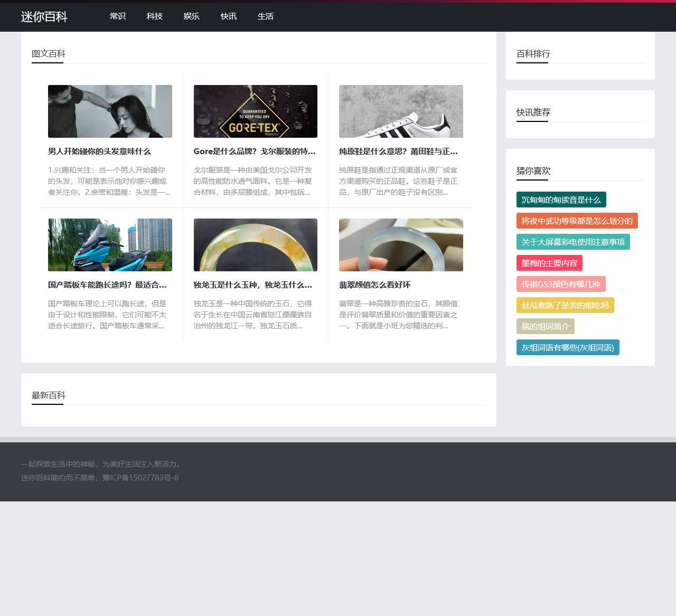
Task: Open the man touching hair thumbnail
Action: (110, 111)
